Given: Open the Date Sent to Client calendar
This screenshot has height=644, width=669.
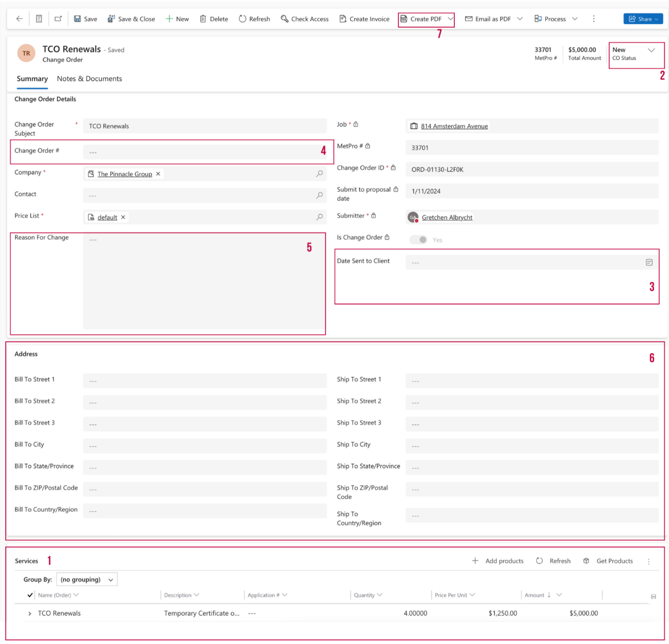Looking at the screenshot, I should (649, 262).
